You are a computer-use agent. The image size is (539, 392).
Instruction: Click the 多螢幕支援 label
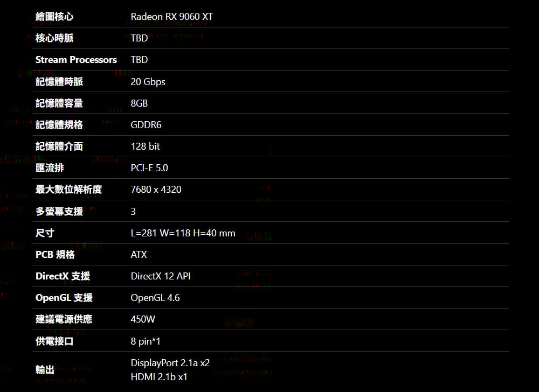click(x=59, y=211)
